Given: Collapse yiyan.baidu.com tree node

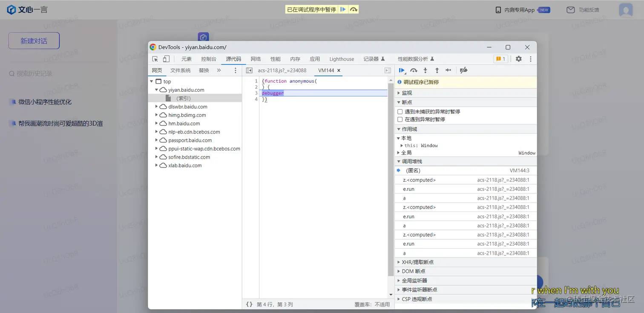Looking at the screenshot, I should point(157,90).
